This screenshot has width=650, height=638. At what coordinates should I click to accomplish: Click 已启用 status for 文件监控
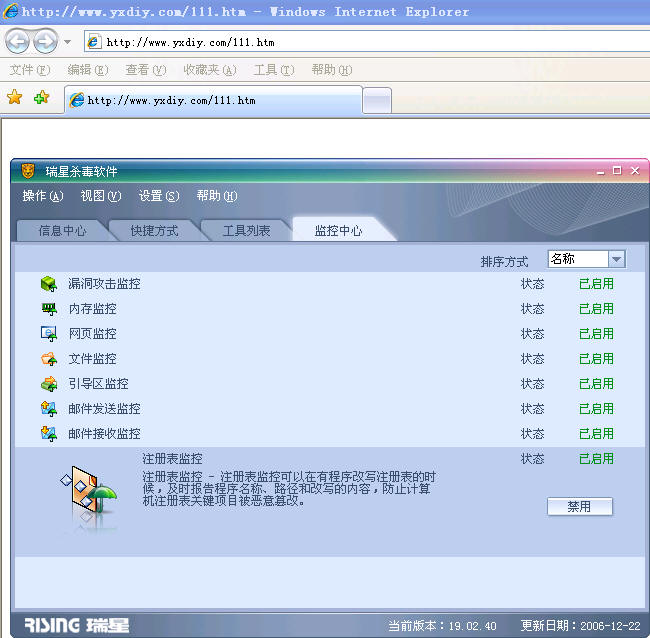coord(596,359)
